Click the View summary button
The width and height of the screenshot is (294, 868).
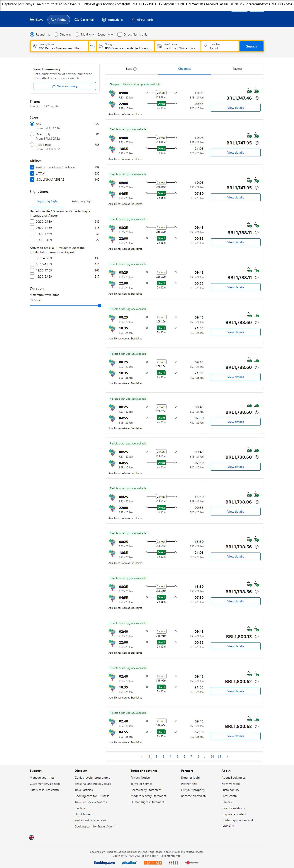64,86
